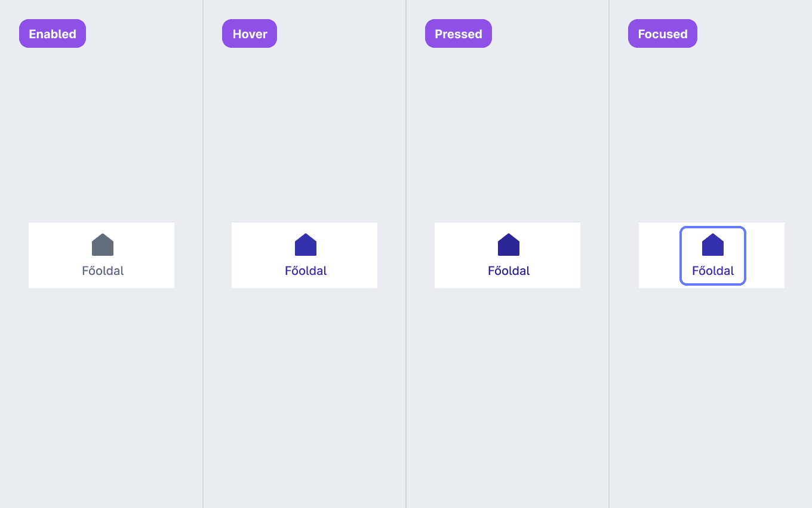Click the home icon under the Hover label

(x=306, y=244)
